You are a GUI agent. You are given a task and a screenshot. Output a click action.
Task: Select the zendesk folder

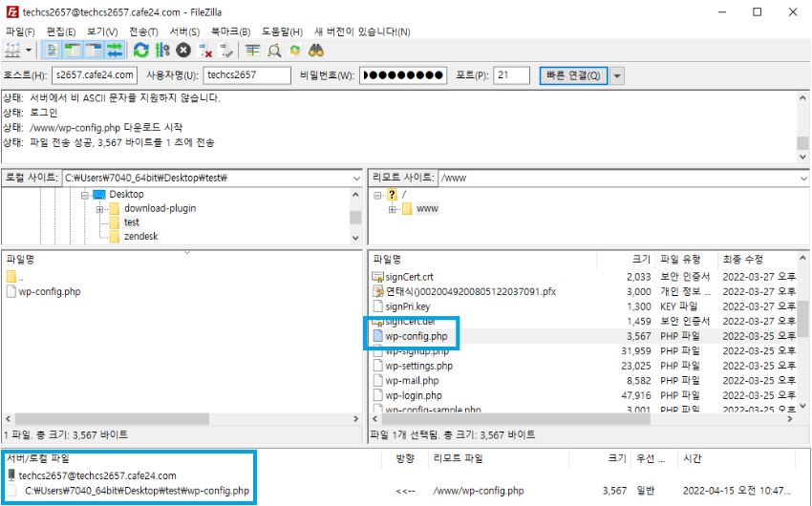tap(140, 236)
